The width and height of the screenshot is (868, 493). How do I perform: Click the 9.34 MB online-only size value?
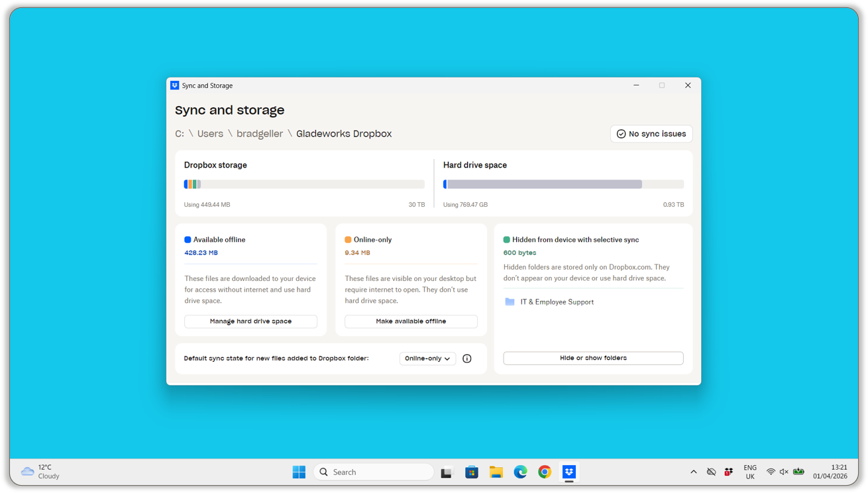tap(357, 252)
